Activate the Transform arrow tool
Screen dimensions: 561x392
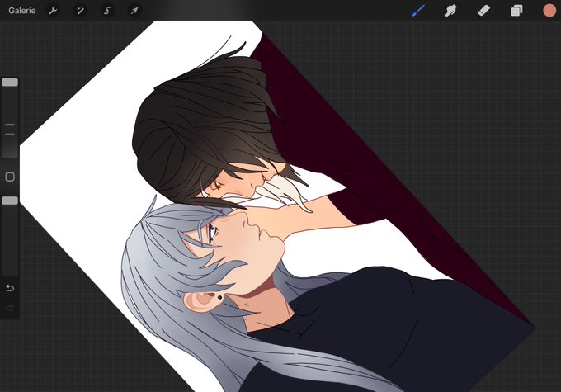coord(134,11)
